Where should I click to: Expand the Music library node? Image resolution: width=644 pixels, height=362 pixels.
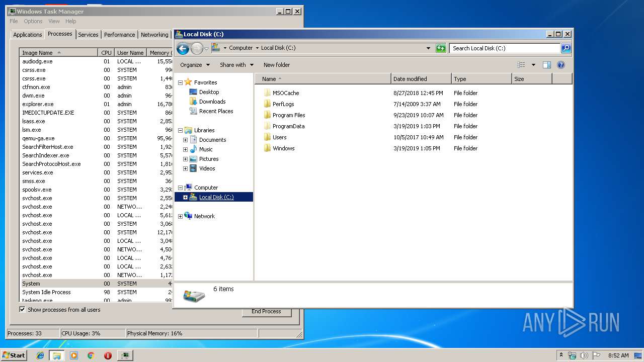185,149
